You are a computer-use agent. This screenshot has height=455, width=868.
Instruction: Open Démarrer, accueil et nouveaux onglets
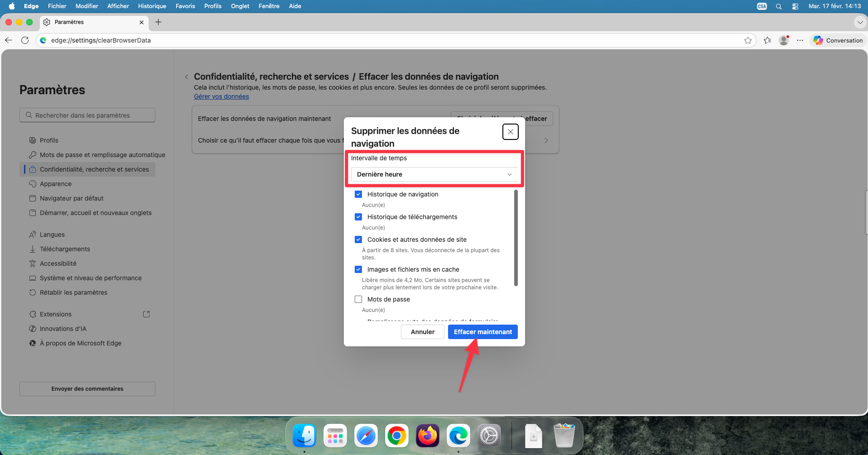[87, 213]
